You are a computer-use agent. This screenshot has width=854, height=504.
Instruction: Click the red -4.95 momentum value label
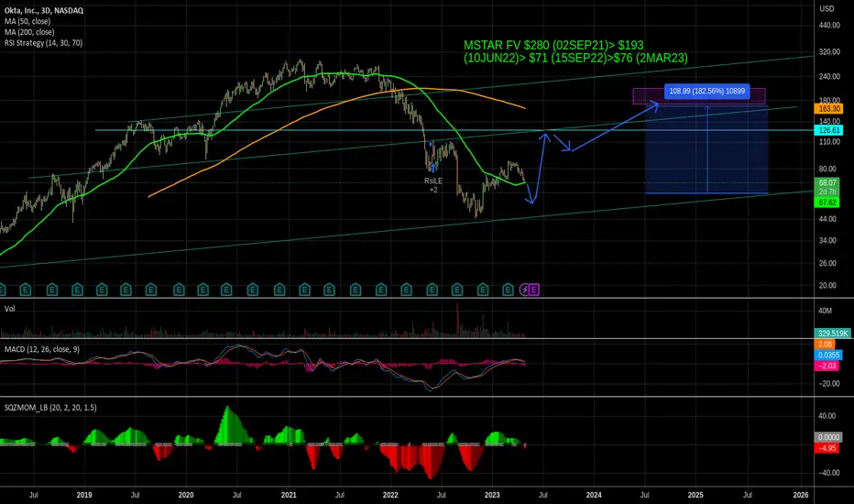[827, 448]
